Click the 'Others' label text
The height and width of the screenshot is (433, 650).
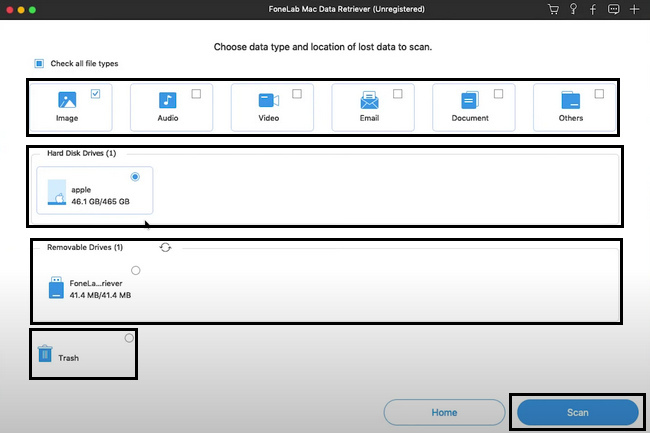571,118
